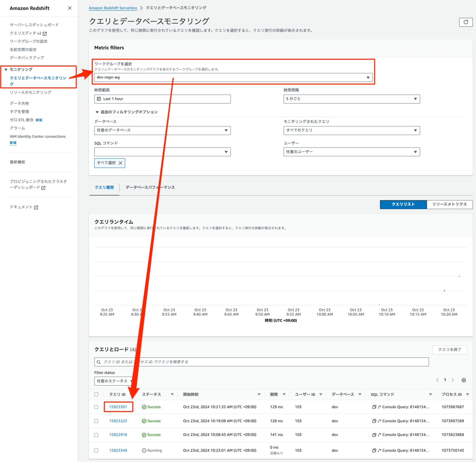476x462 pixels.
Task: Close the Amazon Redshift side navigation panel
Action: click(70, 8)
